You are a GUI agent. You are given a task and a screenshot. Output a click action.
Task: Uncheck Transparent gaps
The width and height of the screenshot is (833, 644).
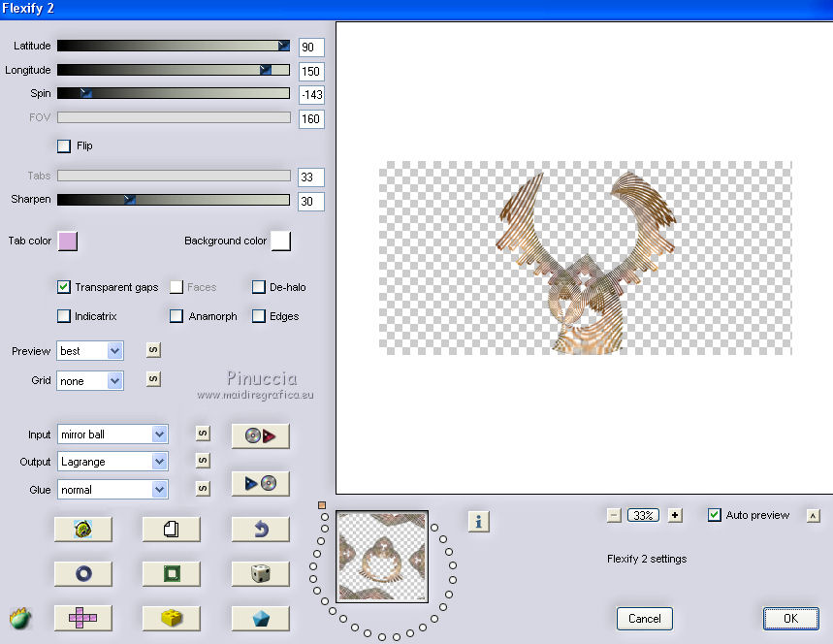click(64, 287)
